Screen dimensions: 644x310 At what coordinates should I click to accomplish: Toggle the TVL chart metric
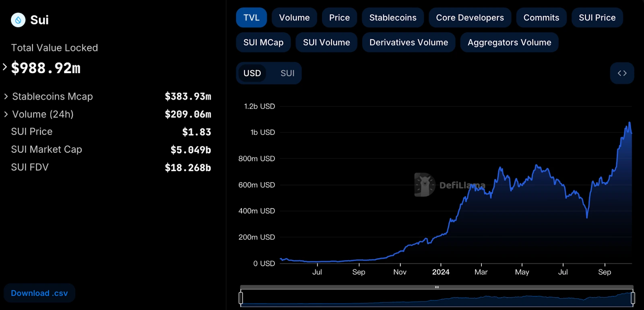[x=252, y=18]
